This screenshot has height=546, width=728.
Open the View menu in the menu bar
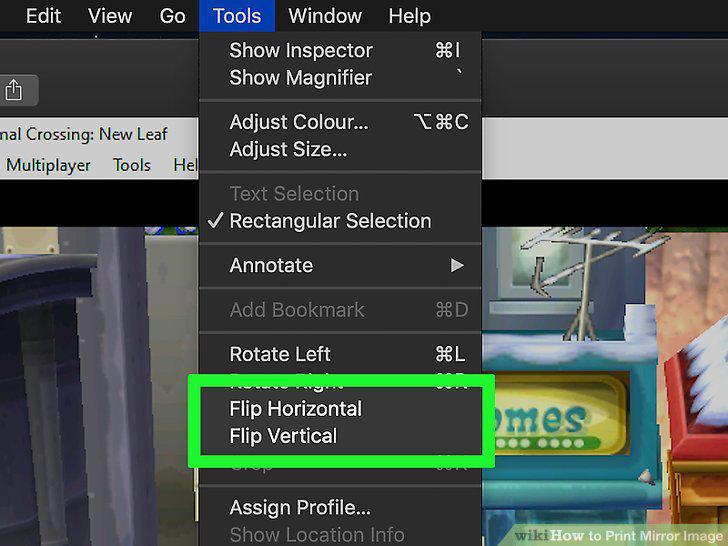110,16
